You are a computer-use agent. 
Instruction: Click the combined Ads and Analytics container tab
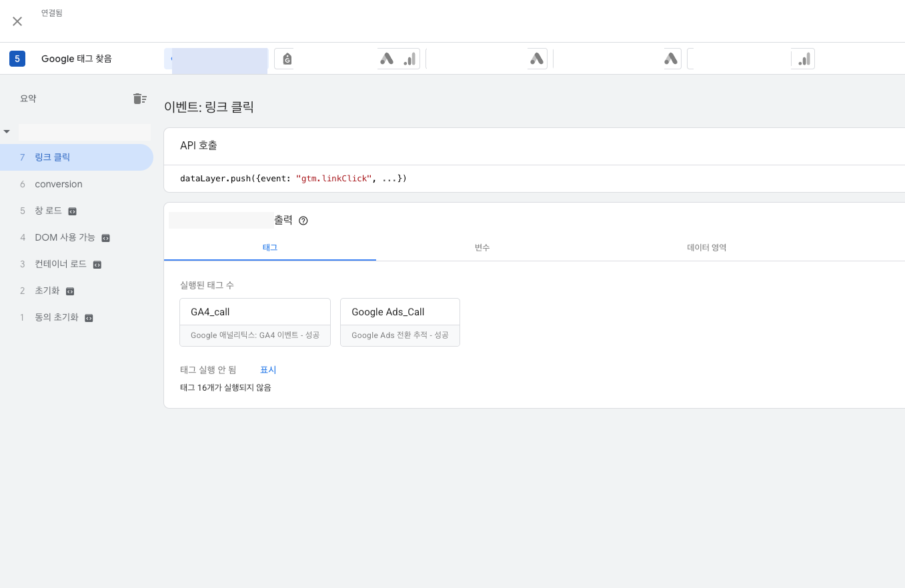click(x=398, y=59)
